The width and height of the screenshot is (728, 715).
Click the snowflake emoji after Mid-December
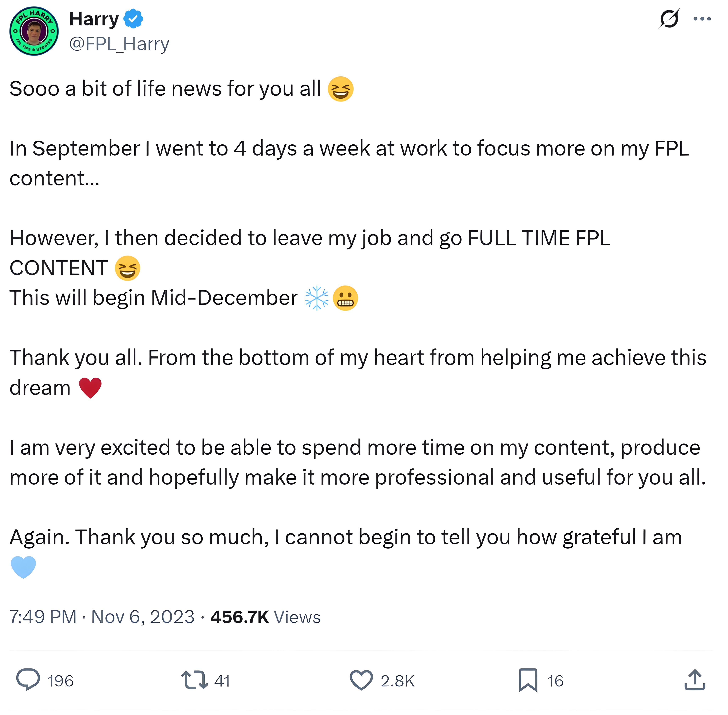tap(317, 298)
